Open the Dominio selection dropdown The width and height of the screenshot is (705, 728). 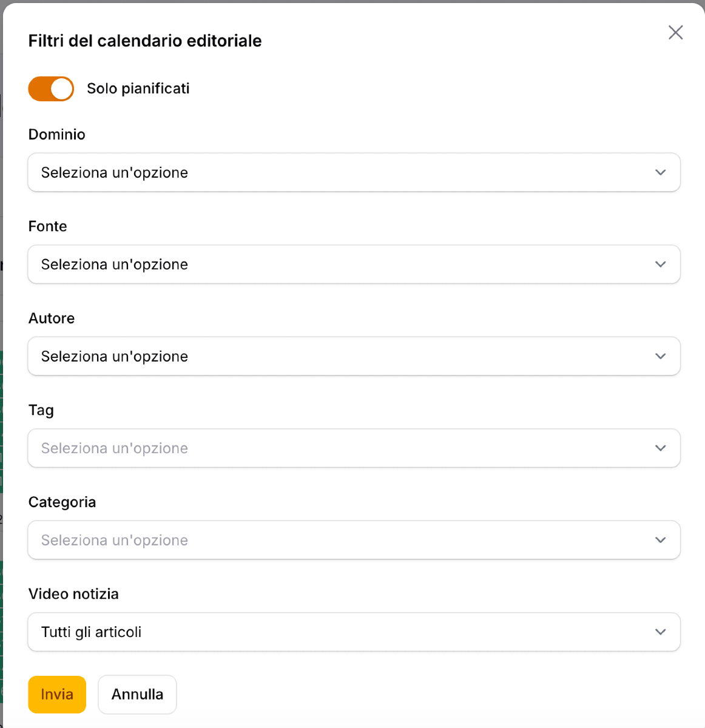pyautogui.click(x=354, y=172)
